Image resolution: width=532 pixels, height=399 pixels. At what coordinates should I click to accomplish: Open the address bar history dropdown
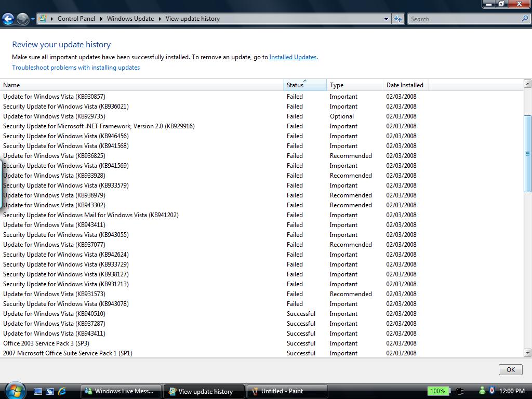click(x=386, y=19)
